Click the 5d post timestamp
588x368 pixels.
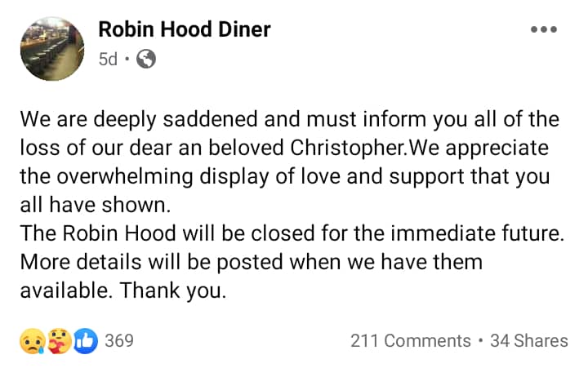108,60
